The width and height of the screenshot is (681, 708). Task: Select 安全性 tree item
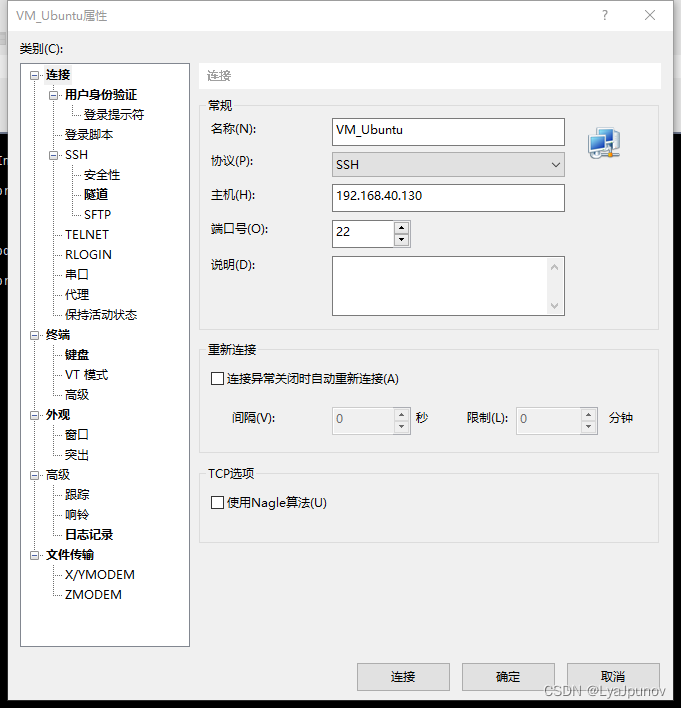pyautogui.click(x=102, y=175)
